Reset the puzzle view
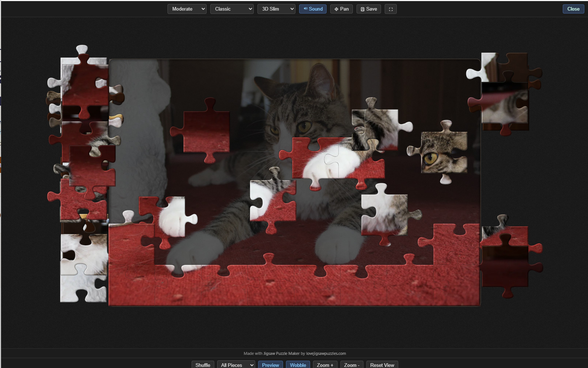 [382, 365]
